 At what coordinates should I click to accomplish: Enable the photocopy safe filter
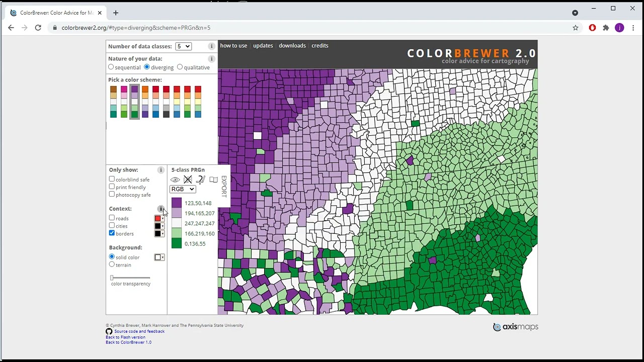112,194
